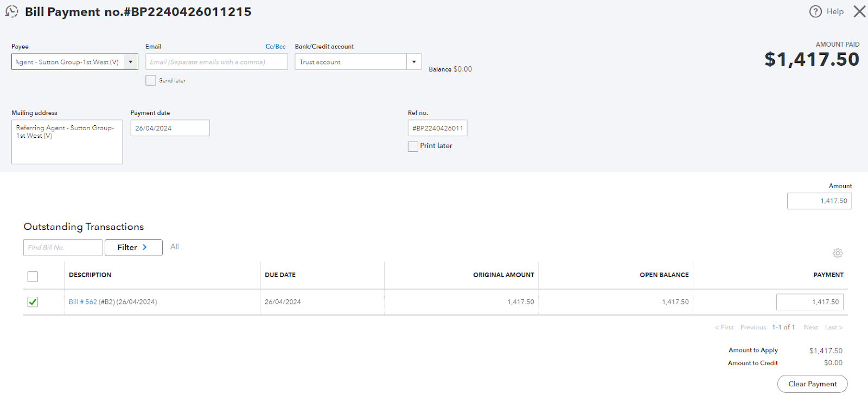Click the OPEN BALANCE column header

tap(664, 275)
